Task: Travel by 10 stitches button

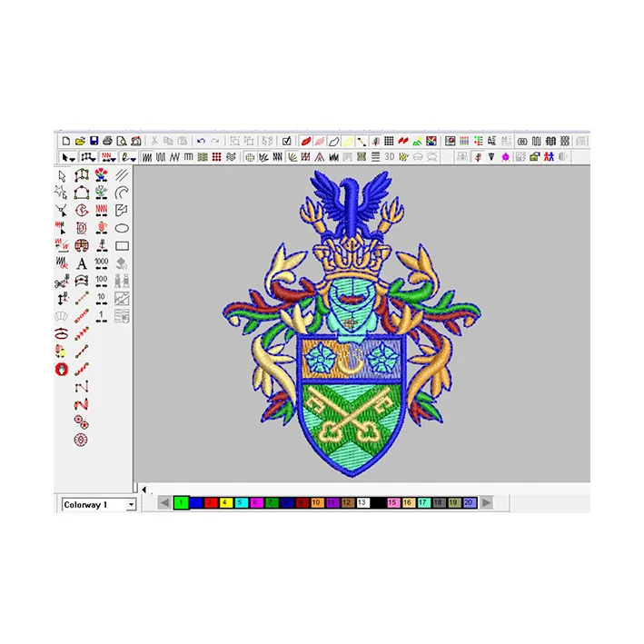Action: point(102,298)
